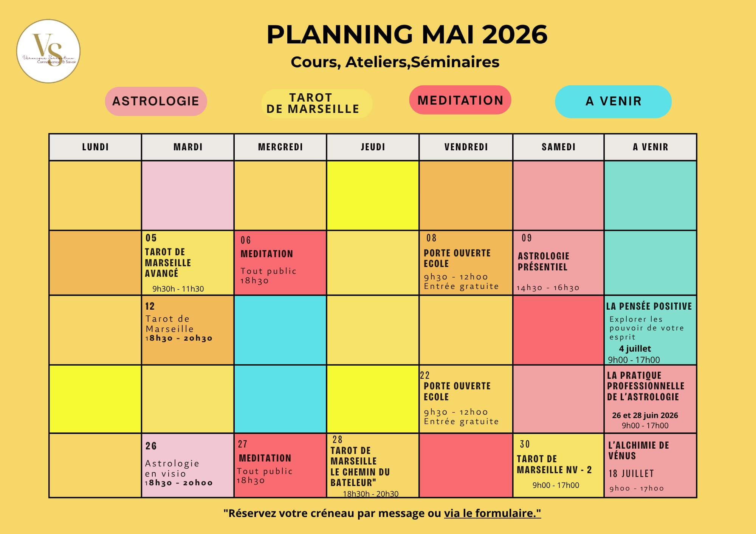Select the 12 Tarot de Marseille evening event
The height and width of the screenshot is (534, 756).
click(x=187, y=330)
